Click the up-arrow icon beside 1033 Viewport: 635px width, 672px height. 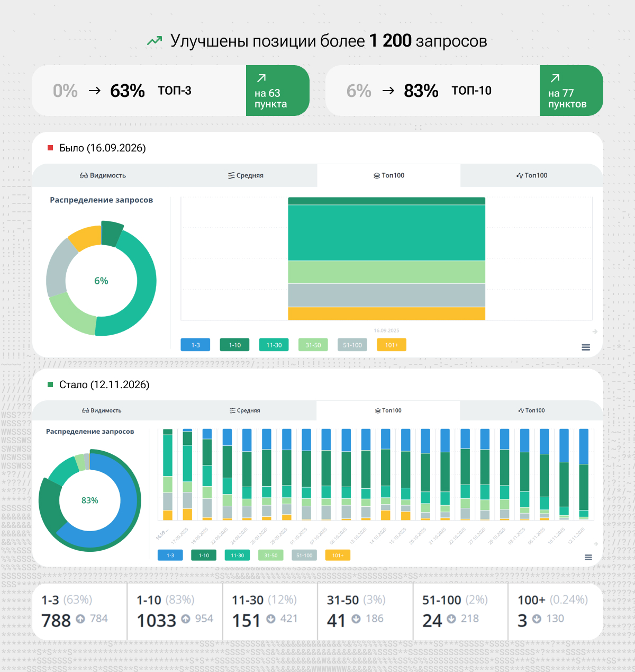point(186,619)
